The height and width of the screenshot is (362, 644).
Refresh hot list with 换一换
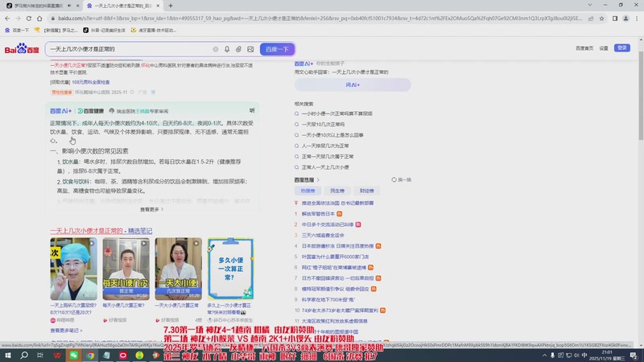click(x=401, y=179)
